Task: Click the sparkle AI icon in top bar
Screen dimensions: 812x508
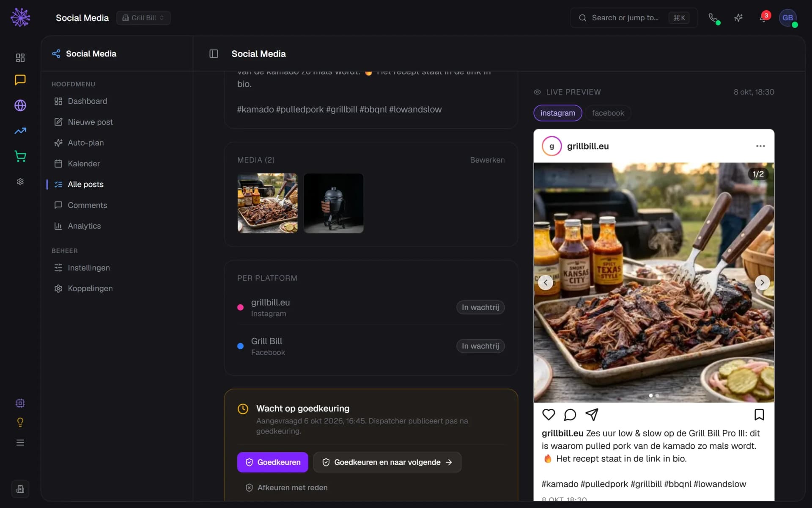Action: pos(738,18)
